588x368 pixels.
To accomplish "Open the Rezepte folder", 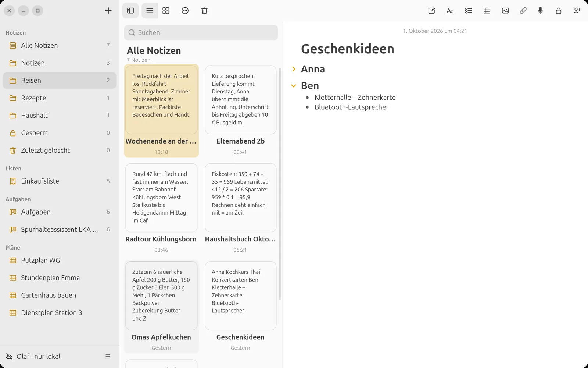I will pos(60,98).
